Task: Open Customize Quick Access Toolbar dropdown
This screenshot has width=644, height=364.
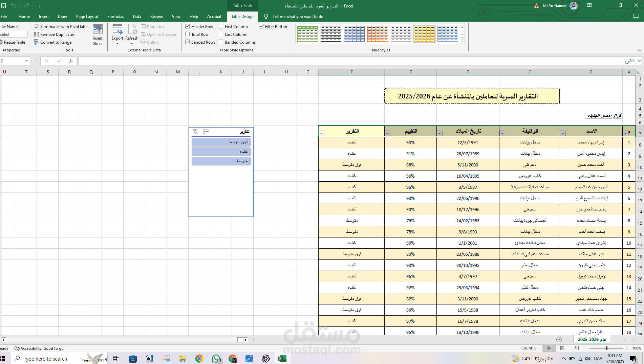Action: click(x=40, y=6)
